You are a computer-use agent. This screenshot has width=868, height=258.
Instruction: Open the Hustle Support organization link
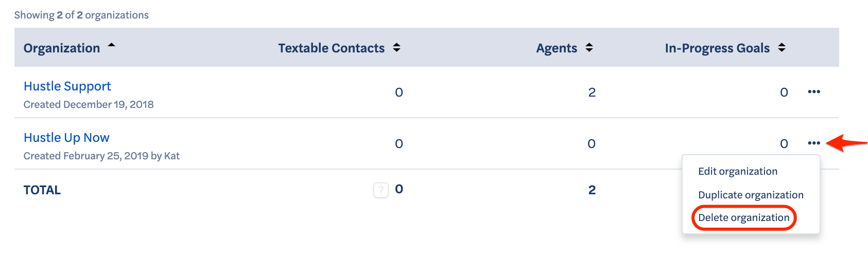pos(67,86)
